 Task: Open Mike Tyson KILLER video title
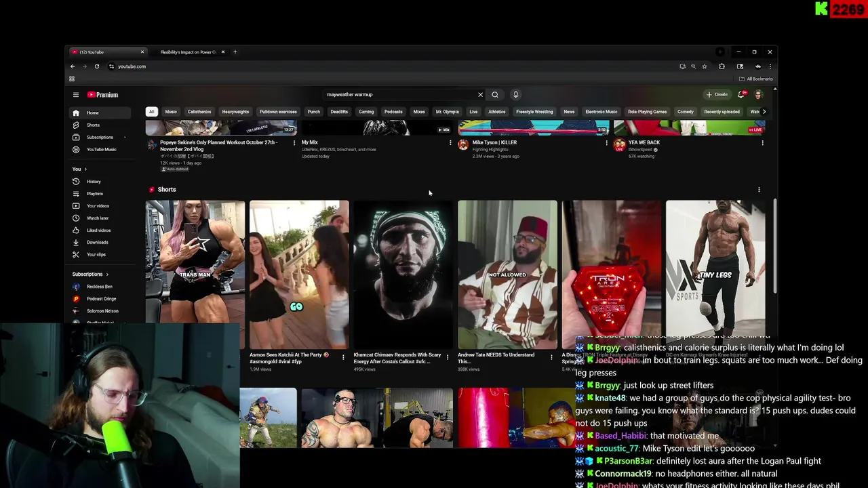click(494, 143)
